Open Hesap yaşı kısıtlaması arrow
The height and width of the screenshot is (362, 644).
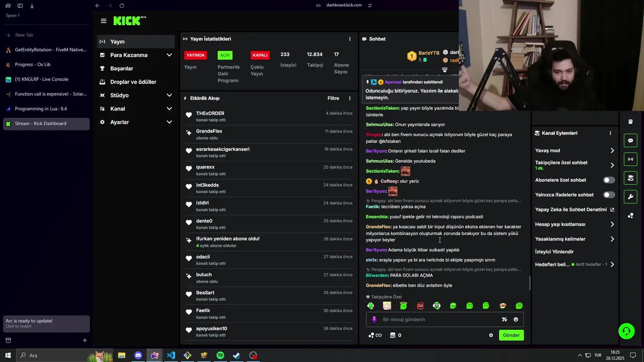click(x=612, y=224)
